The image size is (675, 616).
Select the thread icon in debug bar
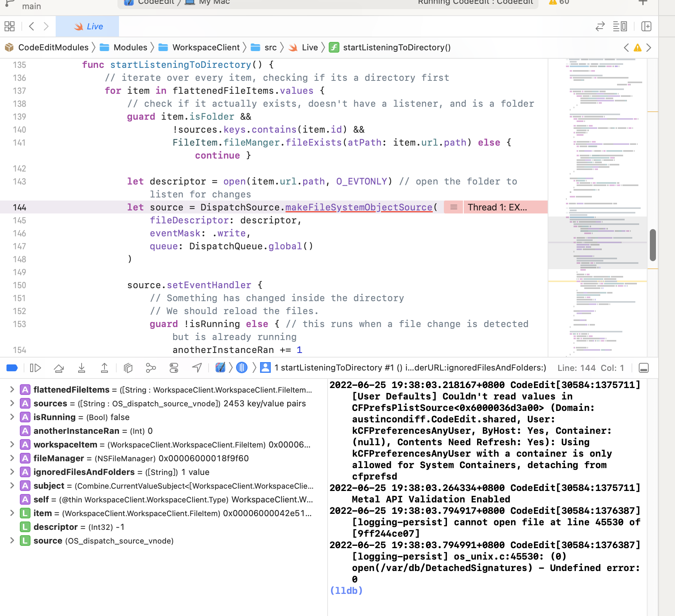242,367
